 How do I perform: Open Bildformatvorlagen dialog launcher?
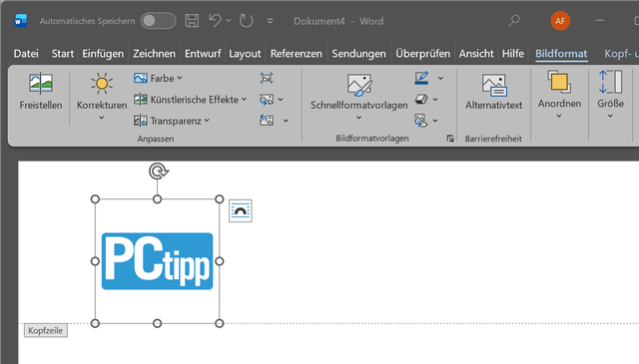click(x=450, y=139)
